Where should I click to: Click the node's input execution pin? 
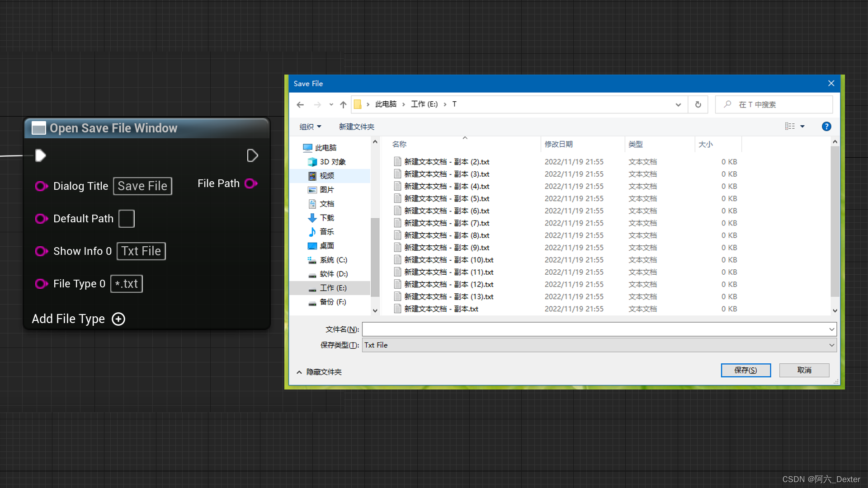(40, 155)
